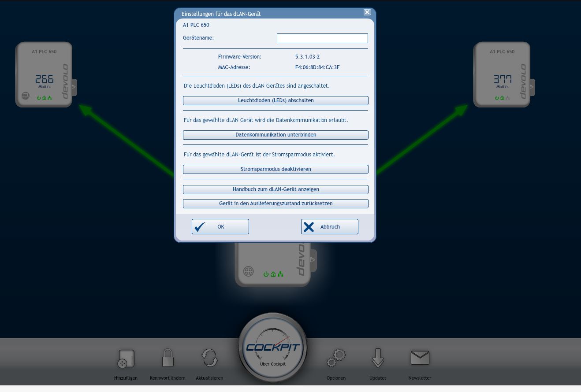Expand side tab arrow on right adapter
This screenshot has height=392, width=581.
532,87
